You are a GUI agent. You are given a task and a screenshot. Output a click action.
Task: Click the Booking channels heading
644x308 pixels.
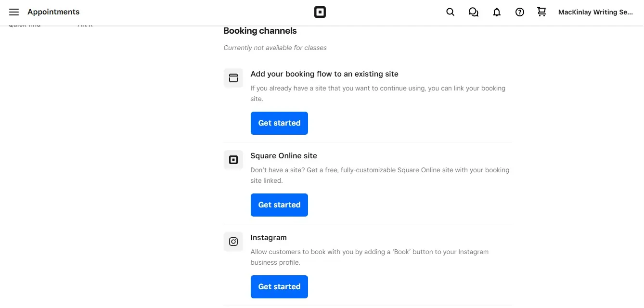point(260,31)
